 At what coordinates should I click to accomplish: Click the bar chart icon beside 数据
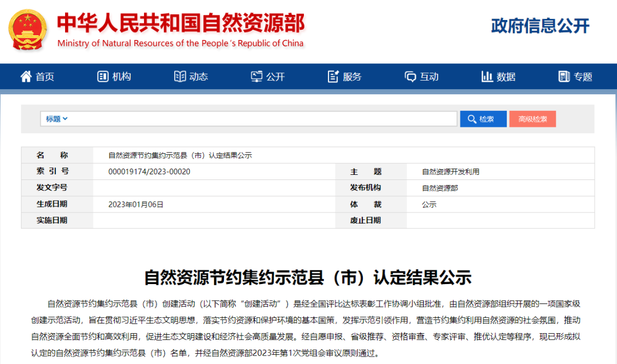[487, 77]
